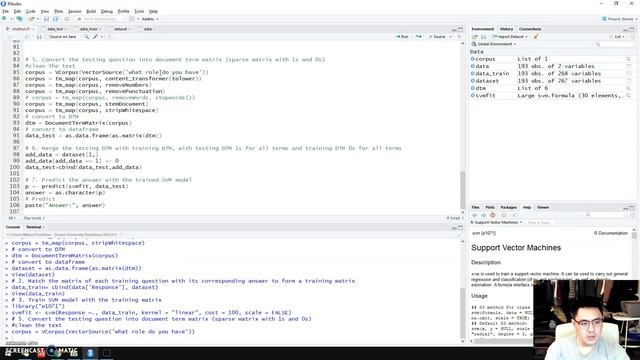
Task: Save workspace icon in the Environment pane
Action: (483, 37)
